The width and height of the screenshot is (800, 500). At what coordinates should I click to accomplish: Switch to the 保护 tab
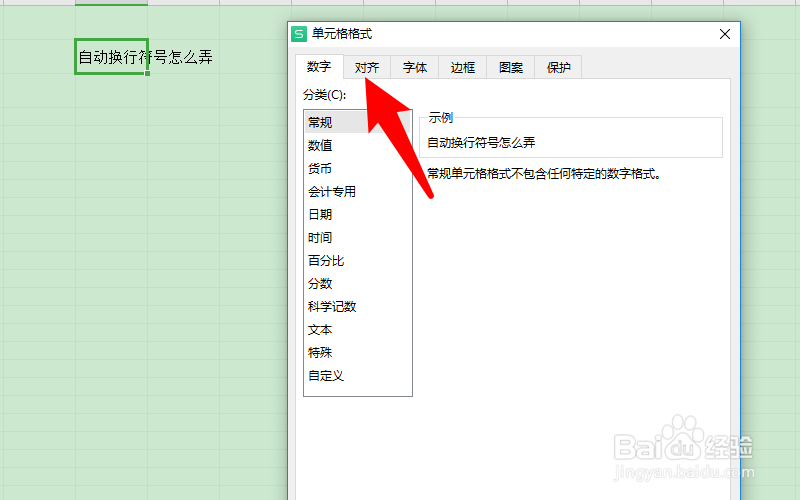[558, 67]
